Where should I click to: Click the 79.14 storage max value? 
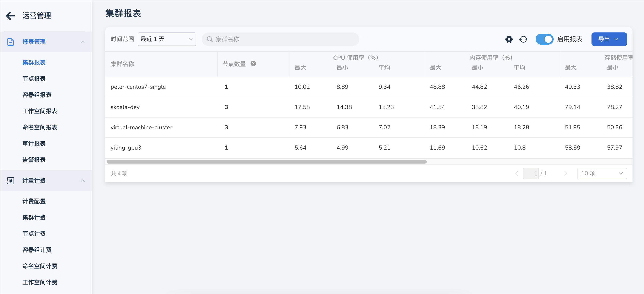pyautogui.click(x=573, y=107)
